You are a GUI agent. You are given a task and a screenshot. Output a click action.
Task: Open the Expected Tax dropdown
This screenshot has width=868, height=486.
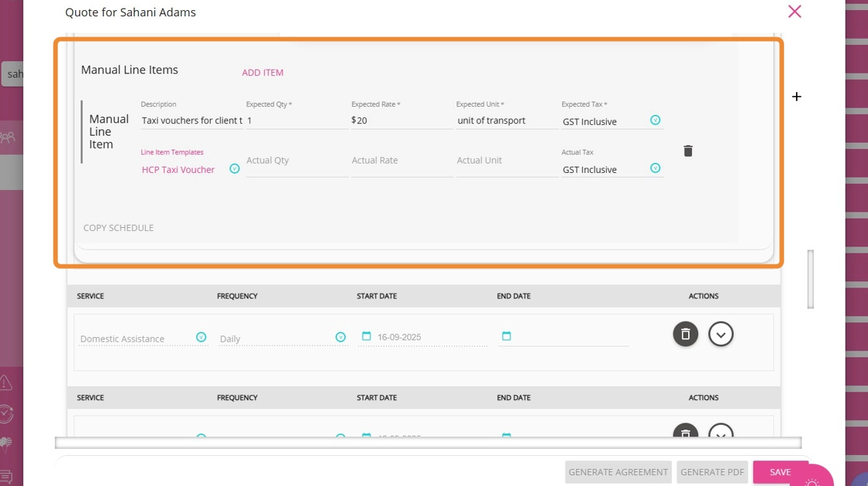pos(655,120)
